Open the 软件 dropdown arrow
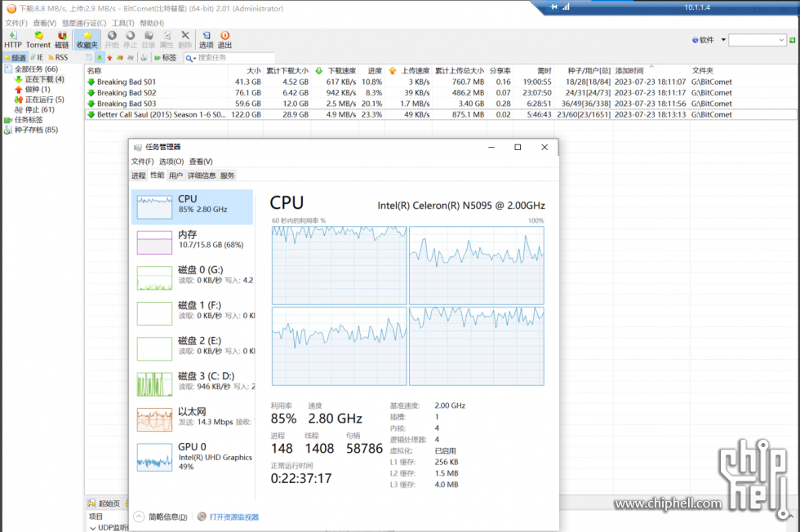This screenshot has width=800, height=532. click(723, 40)
